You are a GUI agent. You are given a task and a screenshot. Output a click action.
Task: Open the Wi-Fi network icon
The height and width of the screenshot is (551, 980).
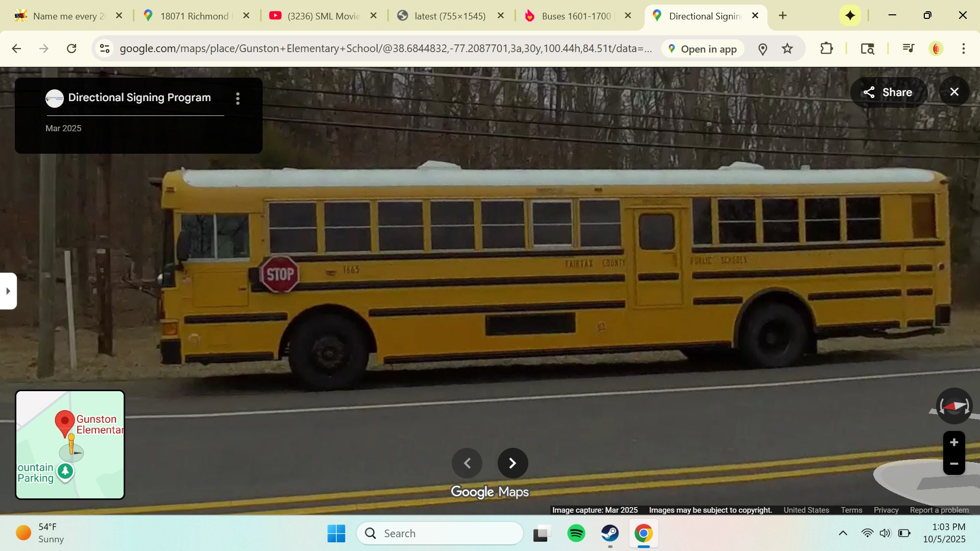tap(867, 534)
